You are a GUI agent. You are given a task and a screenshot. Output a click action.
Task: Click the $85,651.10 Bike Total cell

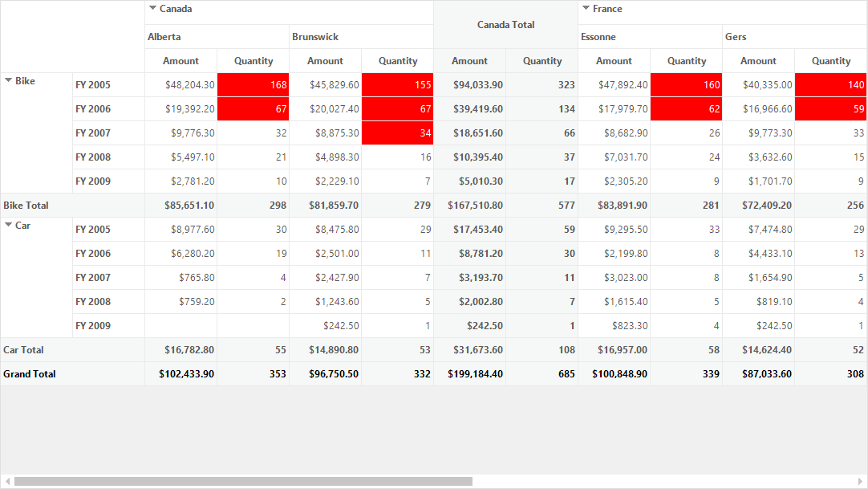180,206
